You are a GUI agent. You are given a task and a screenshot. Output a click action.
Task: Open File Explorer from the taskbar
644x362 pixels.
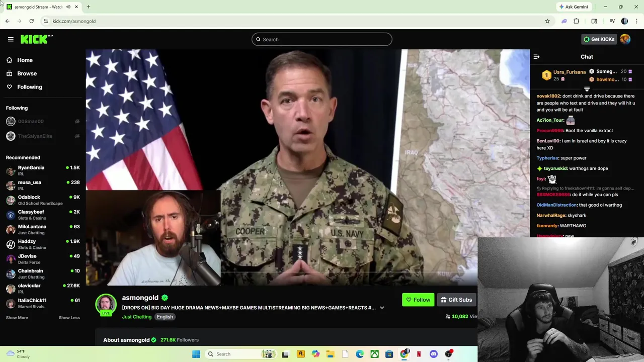click(x=330, y=354)
